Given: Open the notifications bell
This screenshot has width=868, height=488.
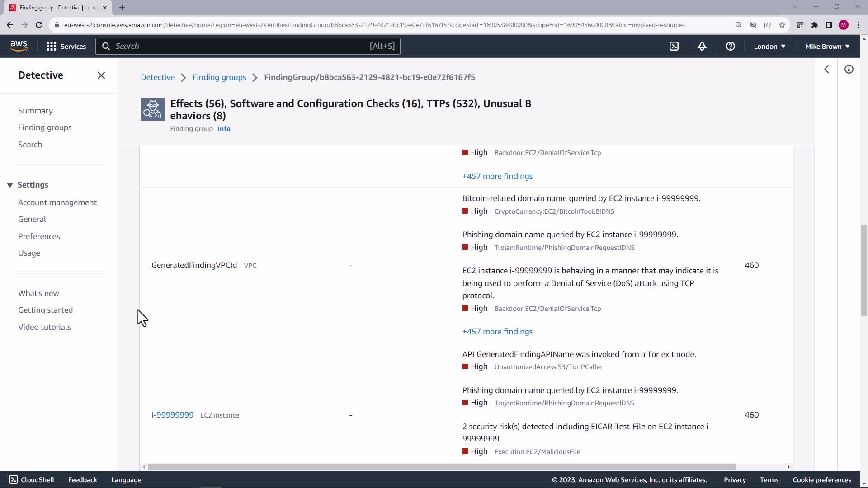Looking at the screenshot, I should 702,46.
